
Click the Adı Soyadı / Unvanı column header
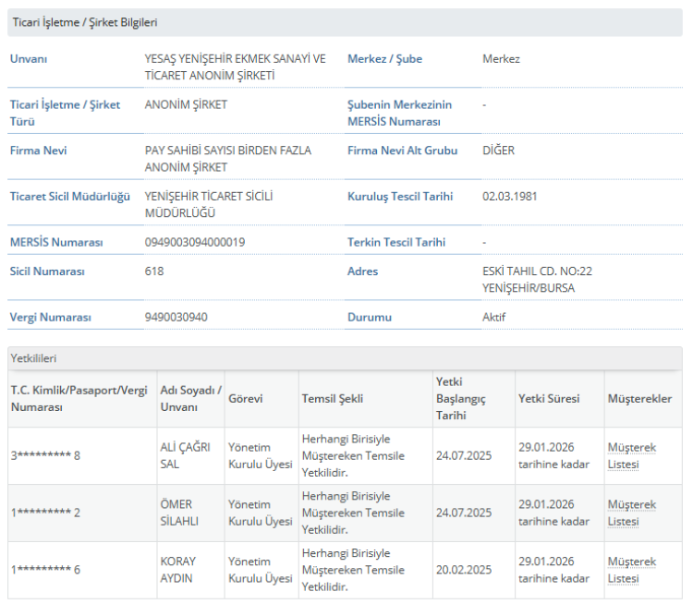(x=190, y=399)
